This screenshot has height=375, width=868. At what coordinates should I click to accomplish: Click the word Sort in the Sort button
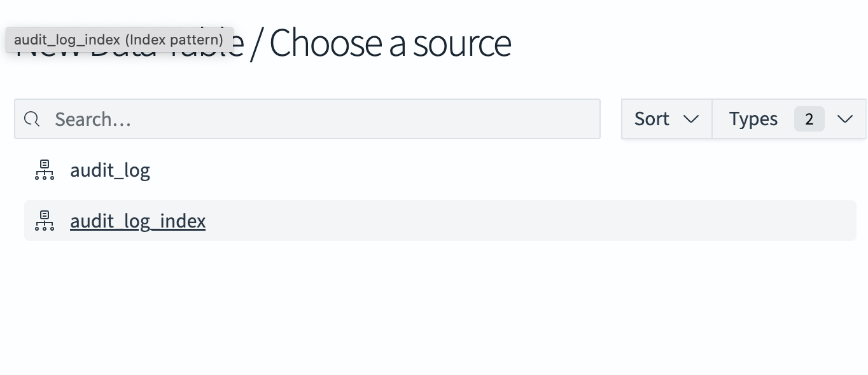pyautogui.click(x=652, y=119)
